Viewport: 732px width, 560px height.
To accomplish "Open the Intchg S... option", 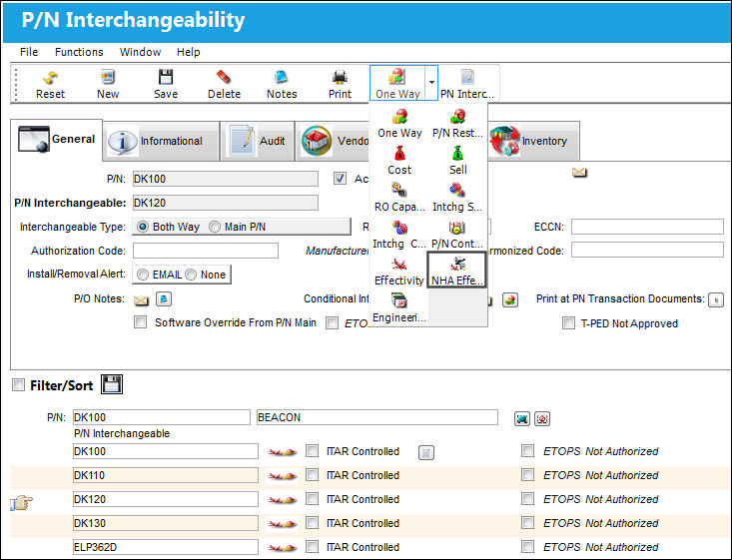I will [x=457, y=198].
